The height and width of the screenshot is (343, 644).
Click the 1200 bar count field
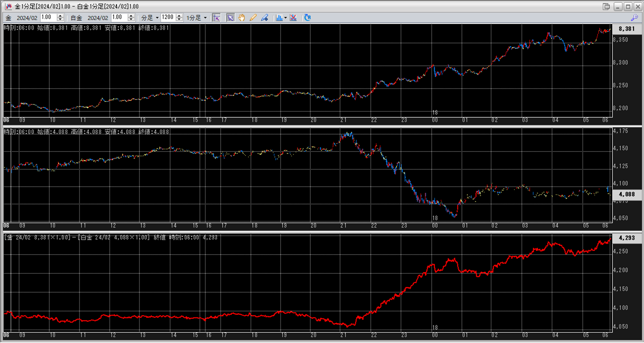pos(168,17)
